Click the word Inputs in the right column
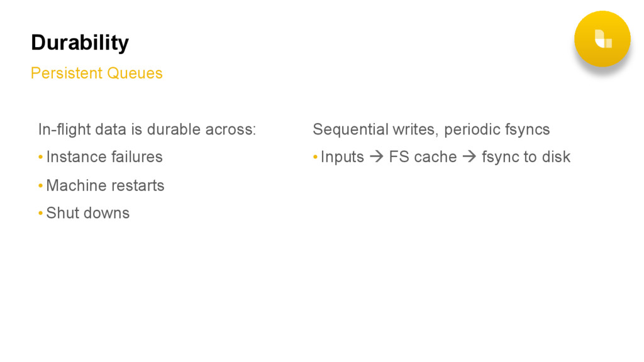This screenshot has height=362, width=644. (x=342, y=157)
